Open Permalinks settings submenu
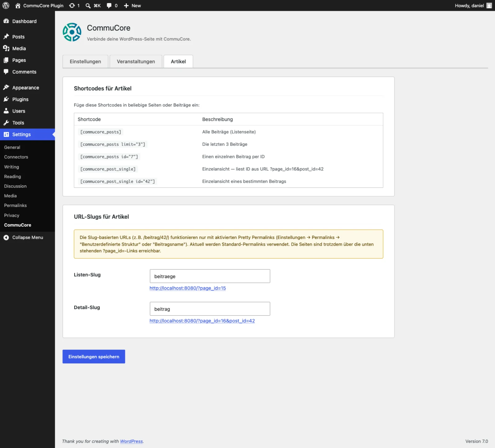495x448 pixels. 15,205
